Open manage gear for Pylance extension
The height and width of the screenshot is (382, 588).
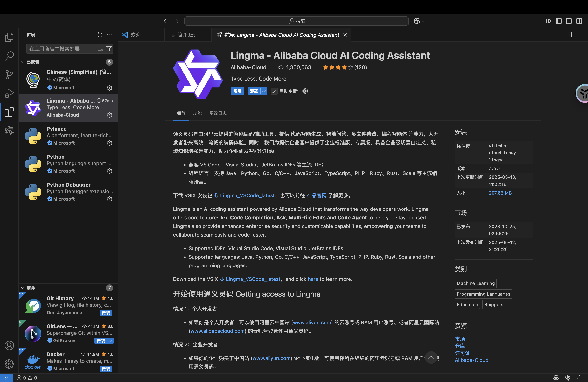[x=109, y=143]
